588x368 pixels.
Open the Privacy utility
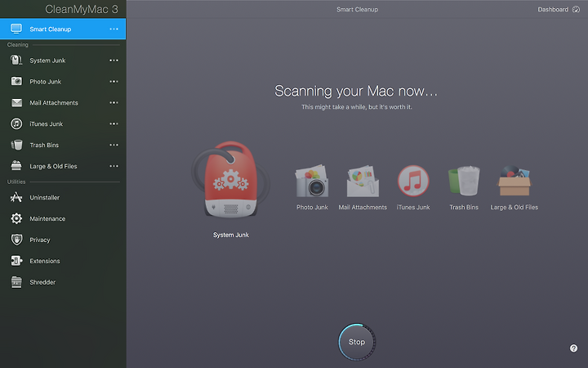63,240
